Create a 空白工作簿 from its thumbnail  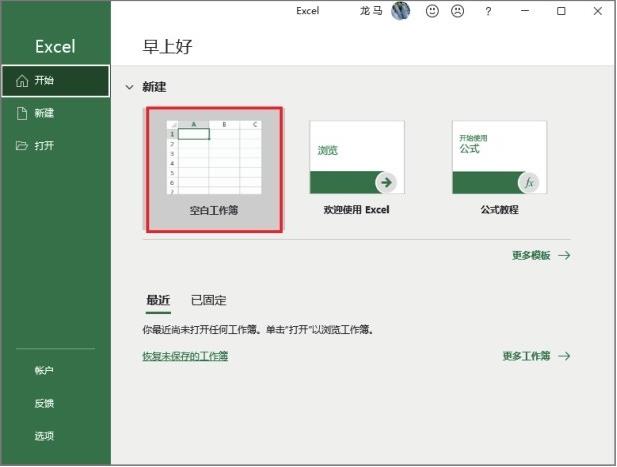(x=214, y=157)
